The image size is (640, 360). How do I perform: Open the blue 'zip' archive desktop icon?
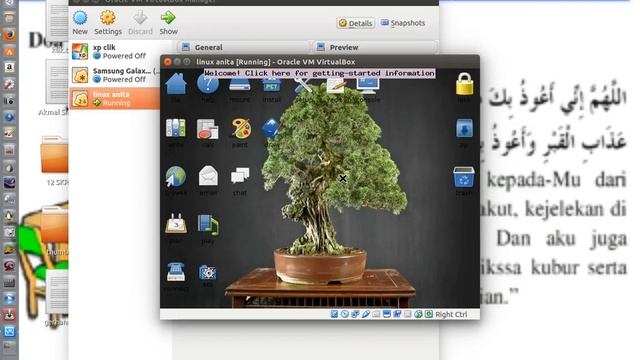464,129
